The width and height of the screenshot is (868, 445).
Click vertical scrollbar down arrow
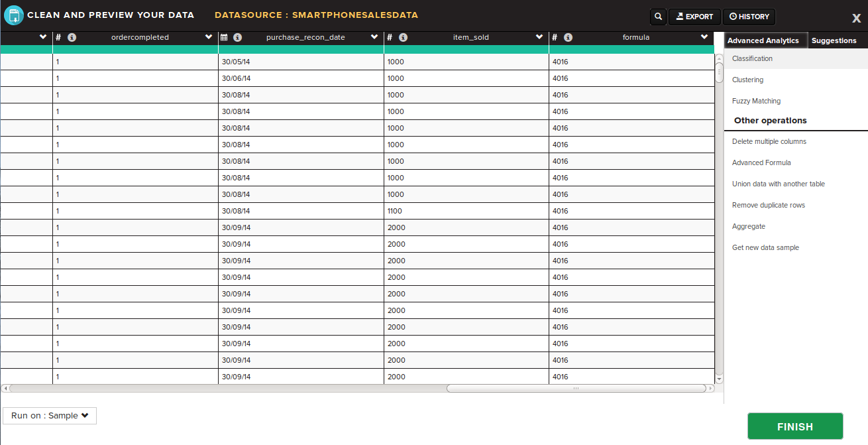click(x=719, y=379)
